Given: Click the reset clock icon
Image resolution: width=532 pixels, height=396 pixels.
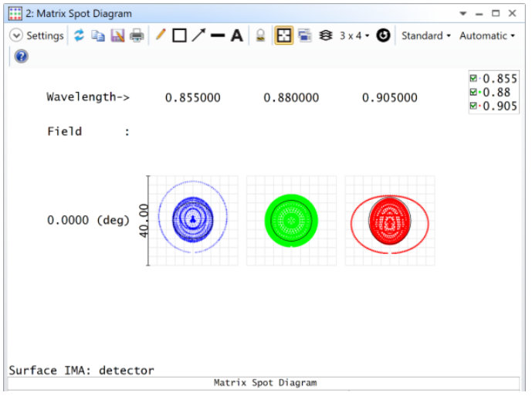Looking at the screenshot, I should 383,36.
